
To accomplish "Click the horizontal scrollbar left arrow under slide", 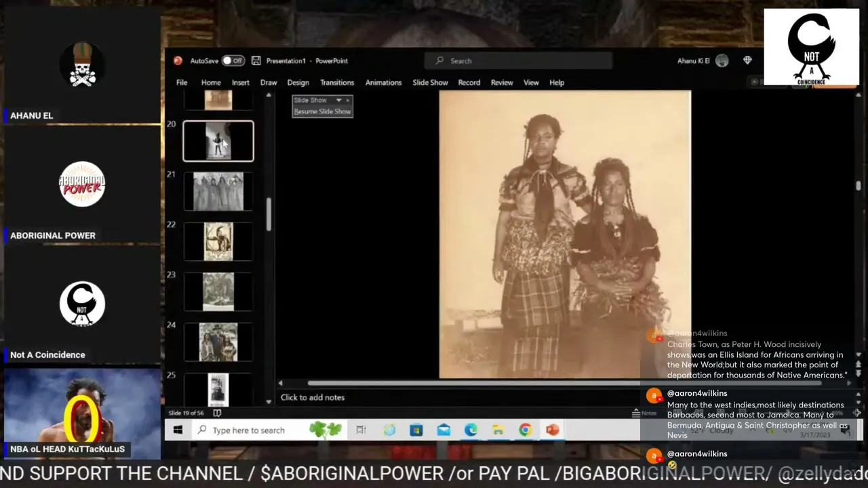I will 281,383.
